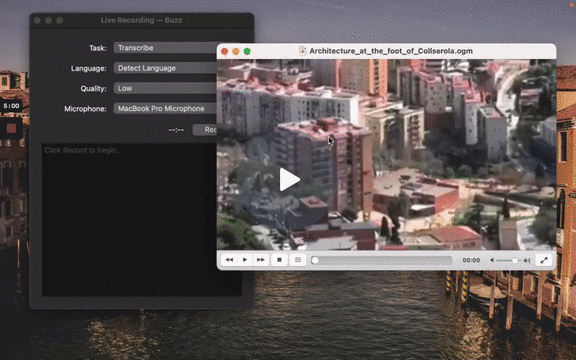Click the transcription text area in Buzz
This screenshot has width=576, height=360.
[129, 219]
